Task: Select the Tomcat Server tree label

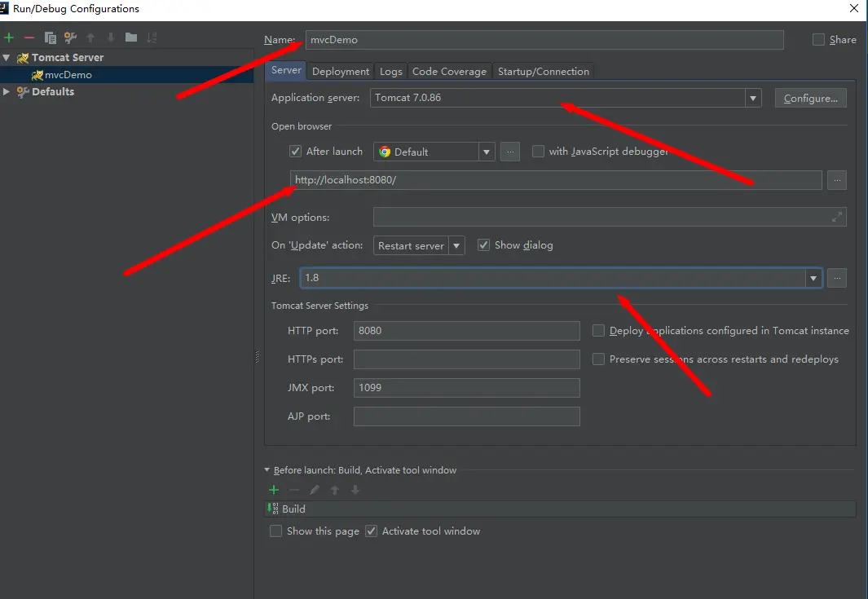Action: [68, 58]
